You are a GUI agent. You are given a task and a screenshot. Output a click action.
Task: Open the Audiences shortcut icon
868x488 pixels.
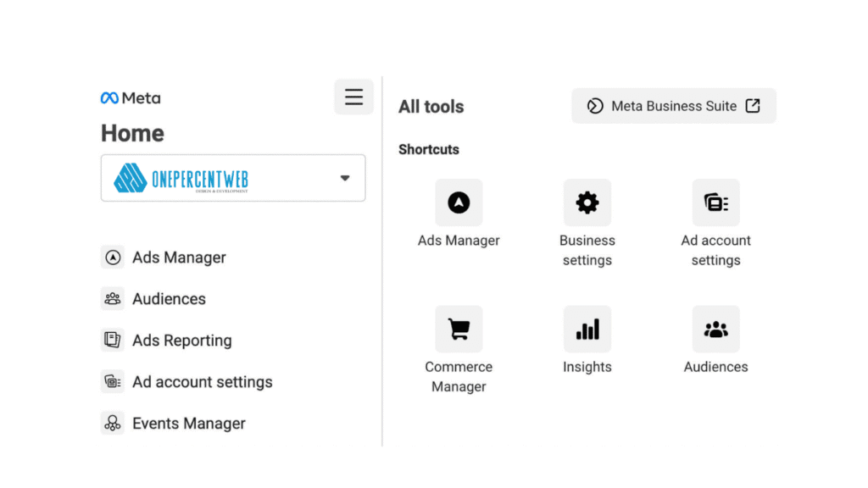pos(715,329)
